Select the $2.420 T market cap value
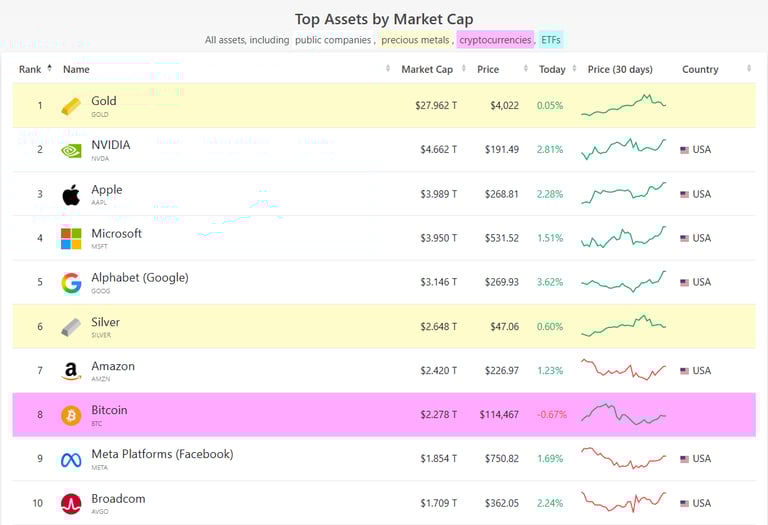768x525 pixels. [x=438, y=371]
